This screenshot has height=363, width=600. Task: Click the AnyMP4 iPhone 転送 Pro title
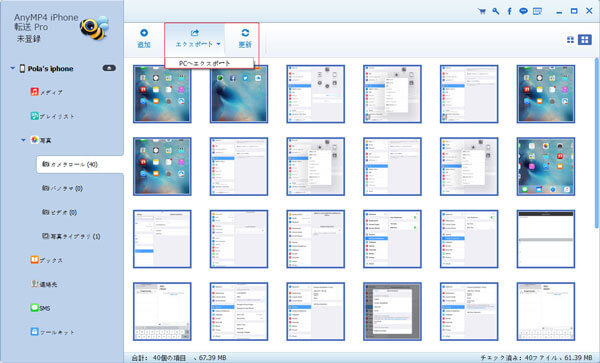click(x=46, y=22)
